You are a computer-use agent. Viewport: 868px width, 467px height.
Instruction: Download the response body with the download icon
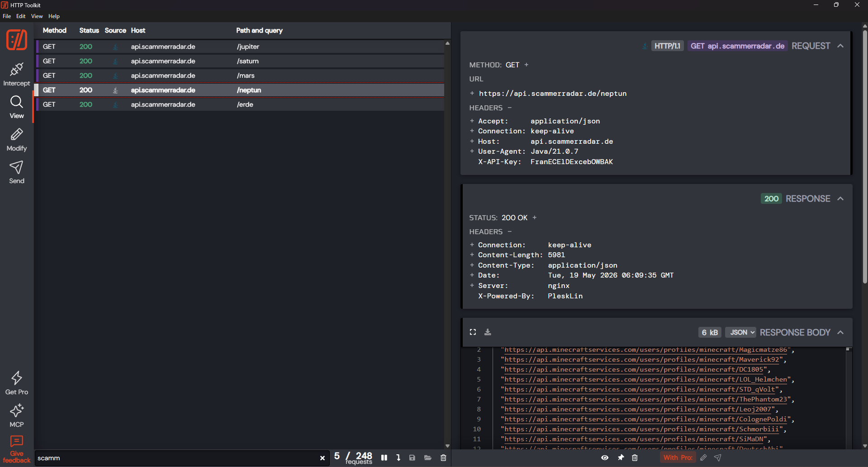pos(488,332)
